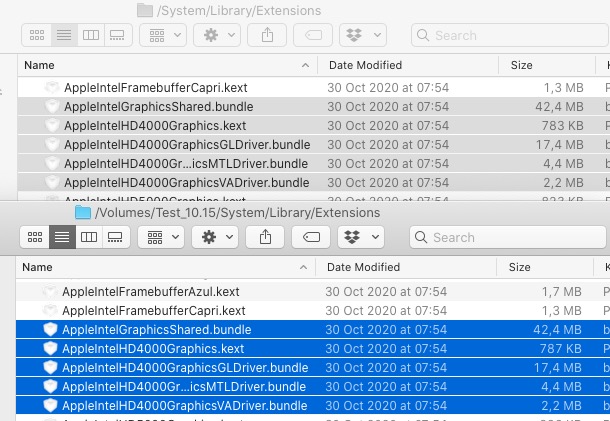610x421 pixels.
Task: Click folder proxy icon in top window title
Action: [x=145, y=11]
